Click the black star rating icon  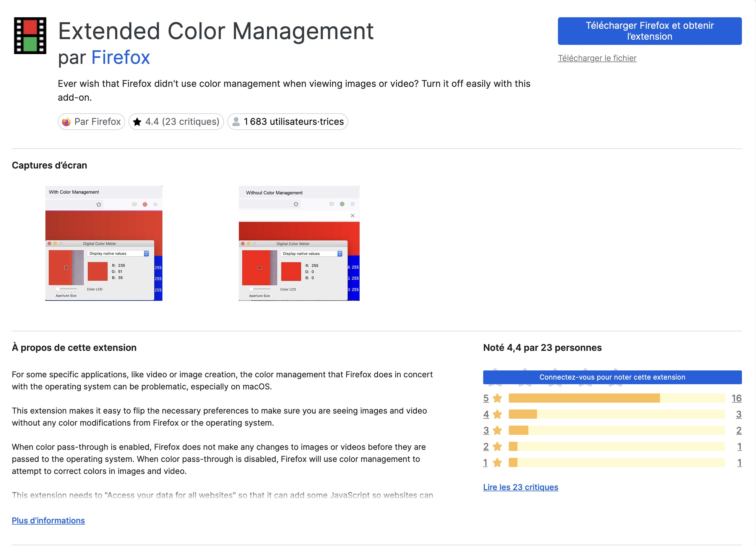click(x=137, y=122)
